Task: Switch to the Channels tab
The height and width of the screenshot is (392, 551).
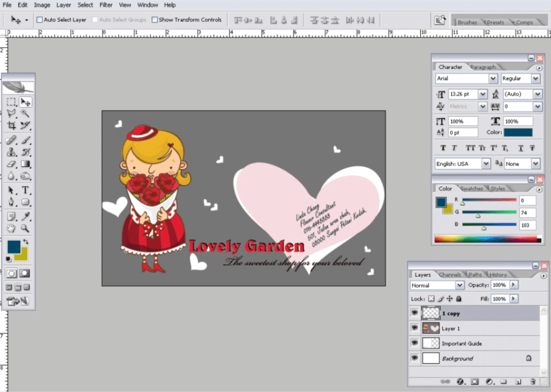Action: pyautogui.click(x=450, y=275)
